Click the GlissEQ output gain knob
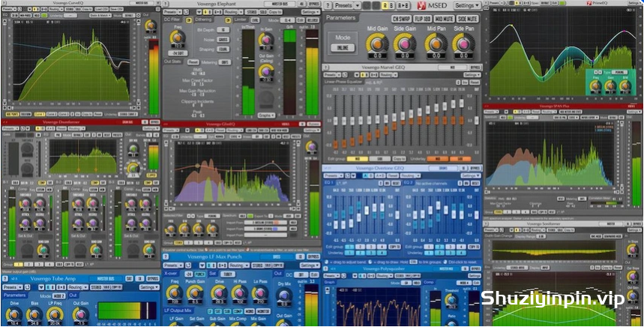 [x=311, y=147]
